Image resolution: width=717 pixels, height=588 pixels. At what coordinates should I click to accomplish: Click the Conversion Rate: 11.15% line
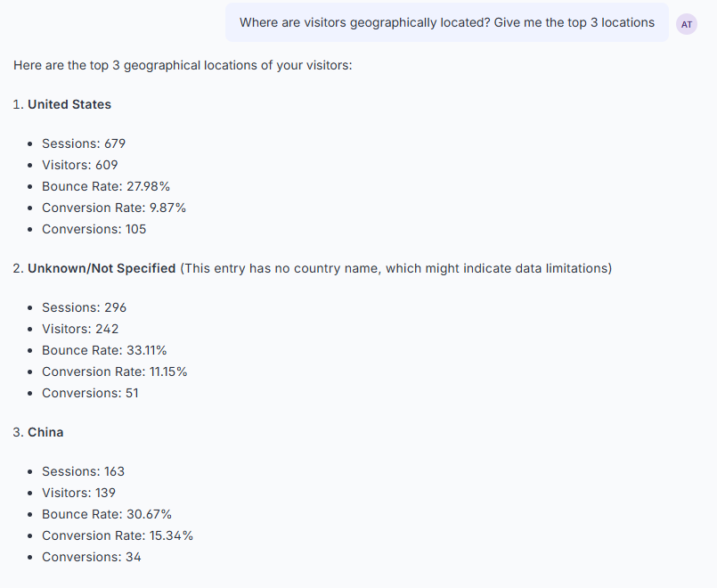(115, 372)
